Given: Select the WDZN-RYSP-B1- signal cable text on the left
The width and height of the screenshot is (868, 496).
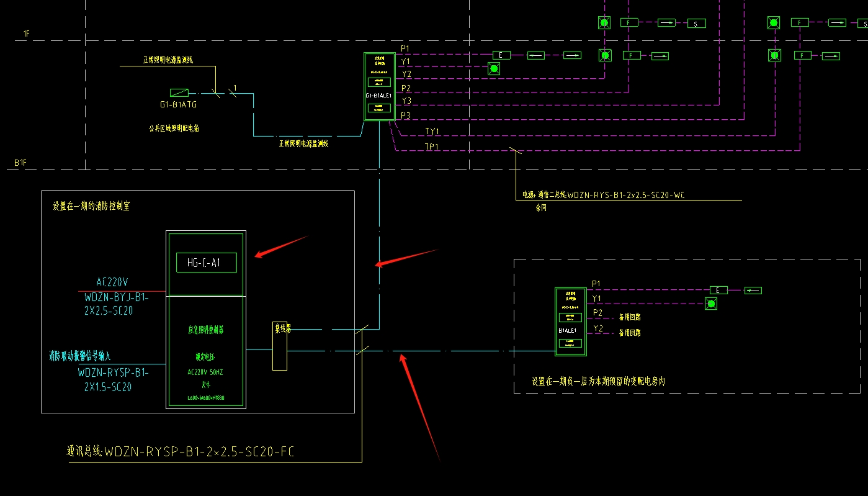Looking at the screenshot, I should tap(113, 373).
